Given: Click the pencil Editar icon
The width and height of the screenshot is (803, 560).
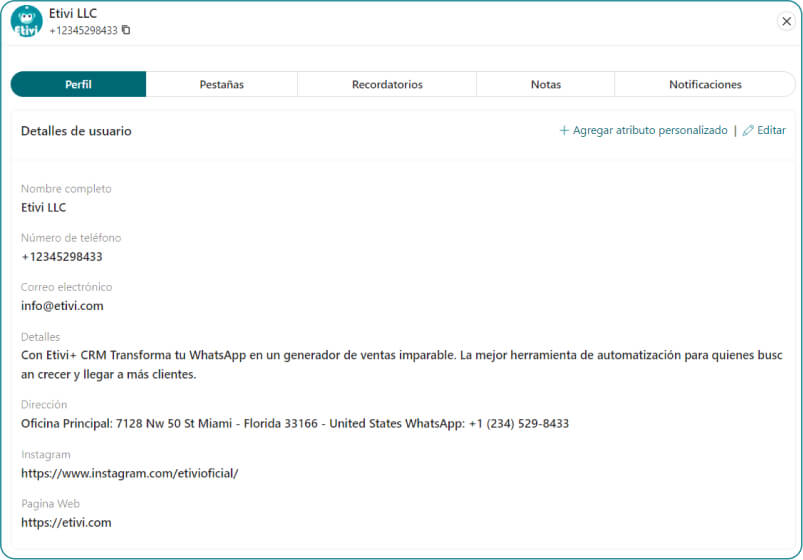Looking at the screenshot, I should (x=748, y=131).
